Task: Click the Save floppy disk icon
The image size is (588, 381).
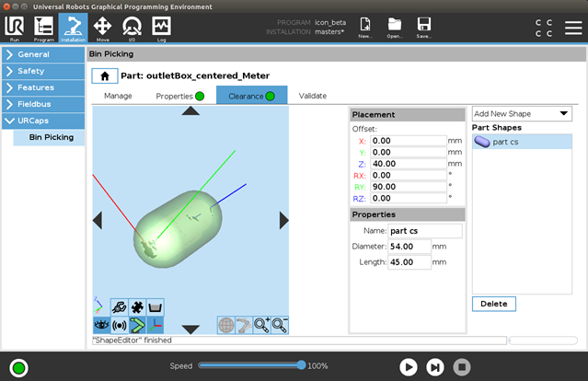Action: pyautogui.click(x=424, y=28)
